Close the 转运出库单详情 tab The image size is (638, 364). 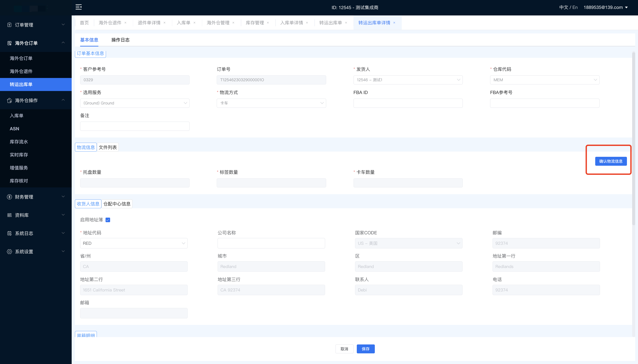(394, 23)
